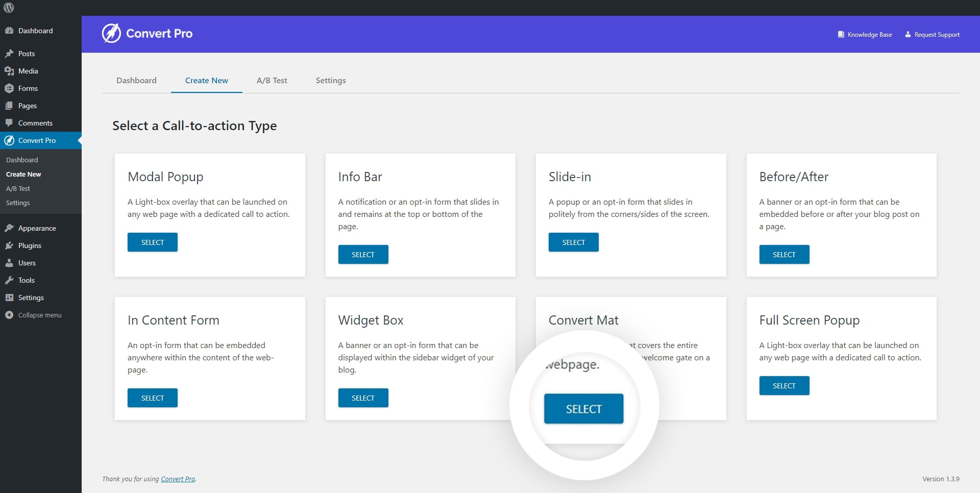Select the Full Screen Popup type
This screenshot has width=980, height=493.
pos(784,386)
